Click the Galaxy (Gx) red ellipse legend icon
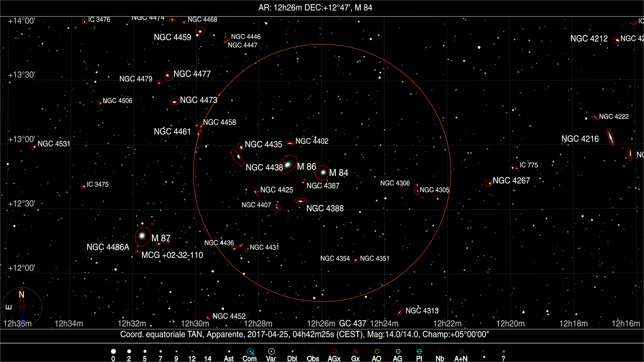The height and width of the screenshot is (362, 644). (x=356, y=351)
